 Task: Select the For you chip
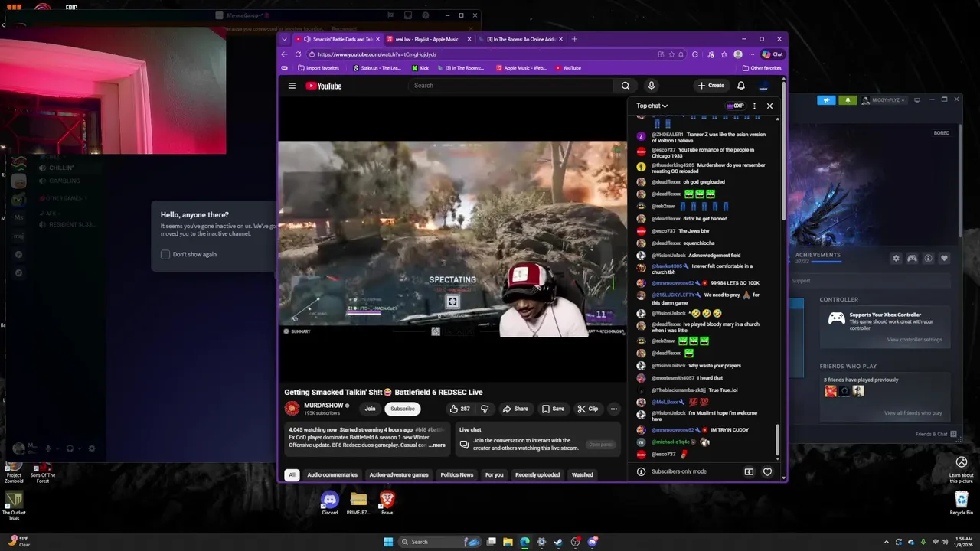pos(495,474)
